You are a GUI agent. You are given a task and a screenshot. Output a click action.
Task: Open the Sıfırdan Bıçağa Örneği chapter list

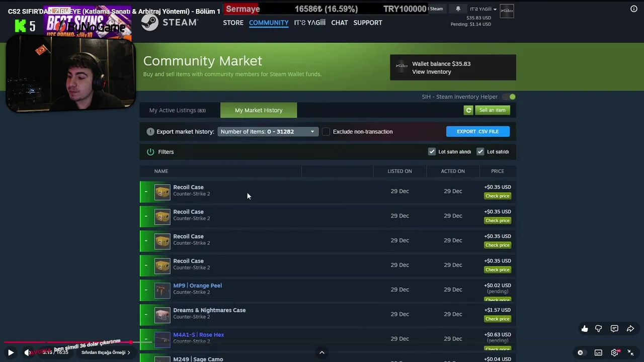tap(106, 352)
